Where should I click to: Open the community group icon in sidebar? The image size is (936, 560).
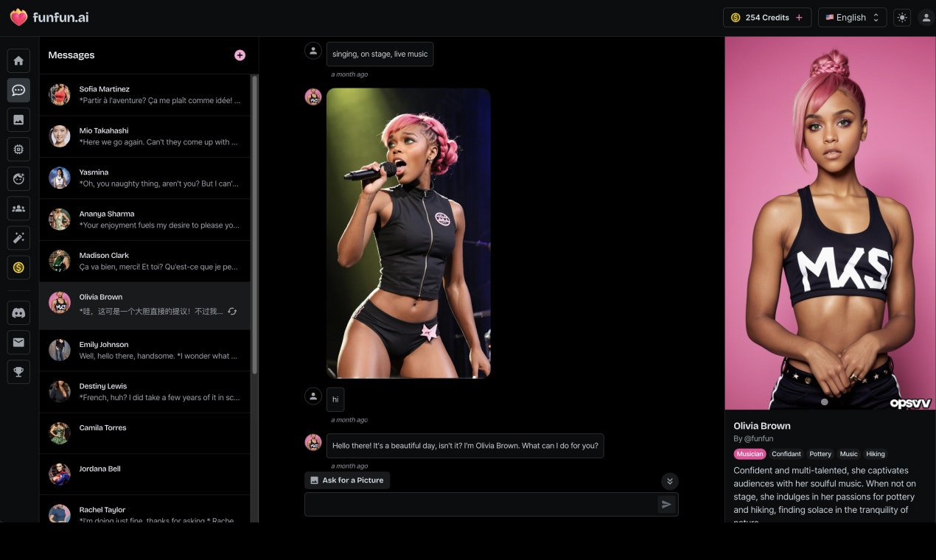(18, 209)
